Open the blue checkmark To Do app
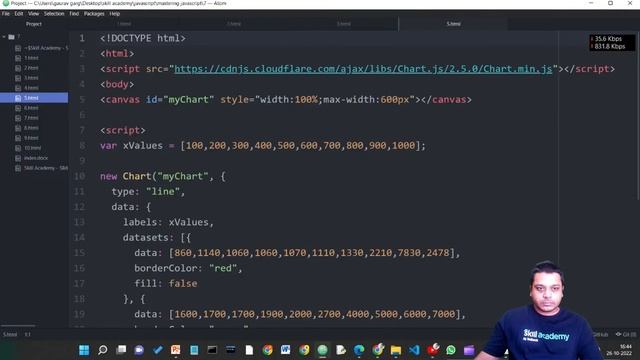 tap(158, 350)
